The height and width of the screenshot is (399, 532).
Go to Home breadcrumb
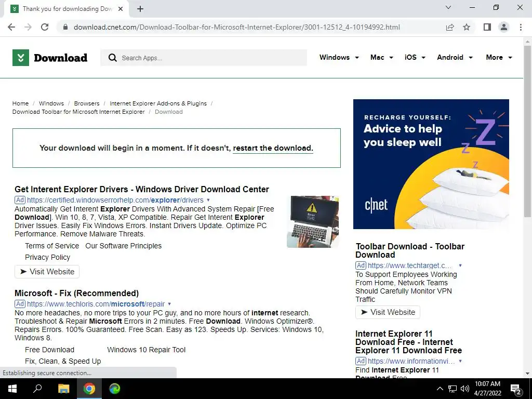click(20, 103)
